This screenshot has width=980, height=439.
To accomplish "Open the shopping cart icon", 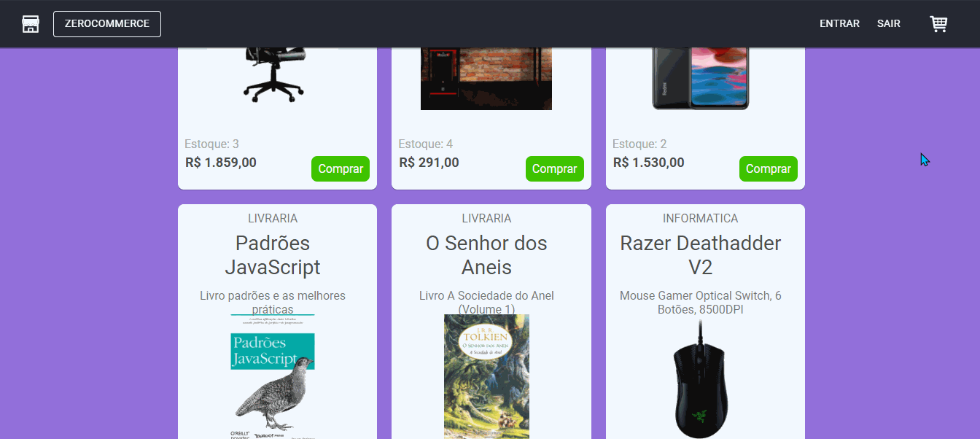I will click(938, 24).
